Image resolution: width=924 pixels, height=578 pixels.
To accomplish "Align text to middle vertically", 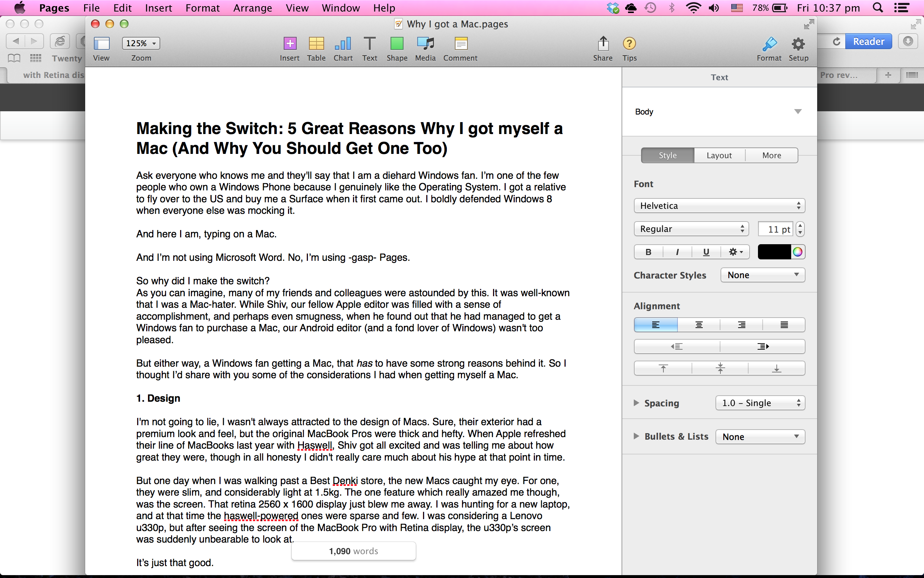I will click(720, 368).
